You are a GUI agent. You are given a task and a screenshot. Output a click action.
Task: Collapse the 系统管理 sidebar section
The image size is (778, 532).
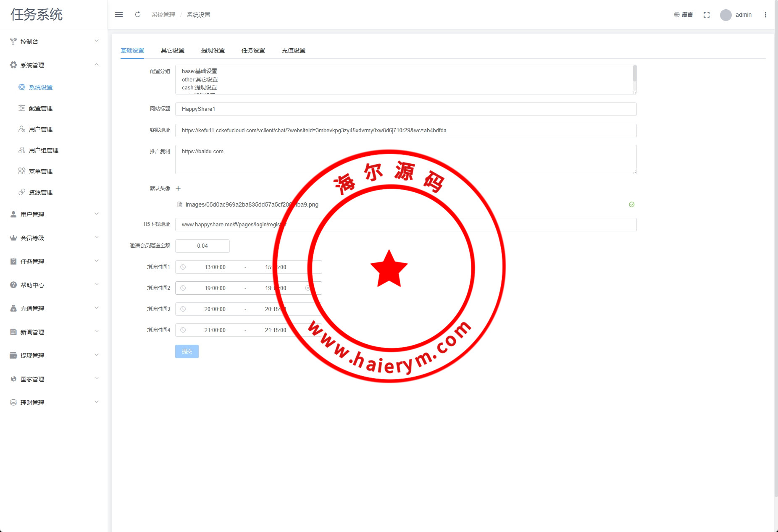54,65
